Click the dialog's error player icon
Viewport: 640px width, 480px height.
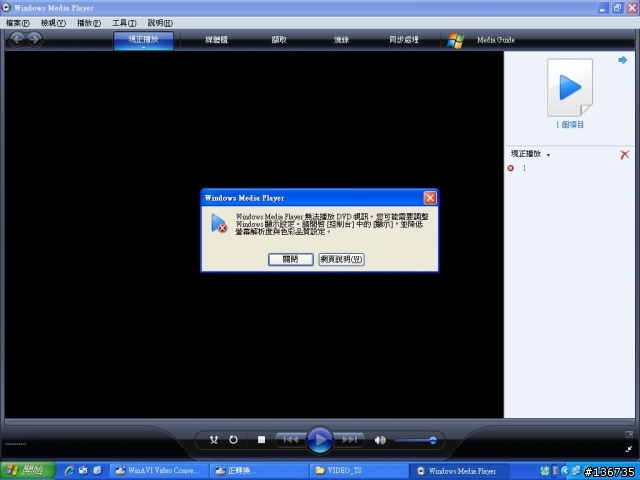coord(219,224)
